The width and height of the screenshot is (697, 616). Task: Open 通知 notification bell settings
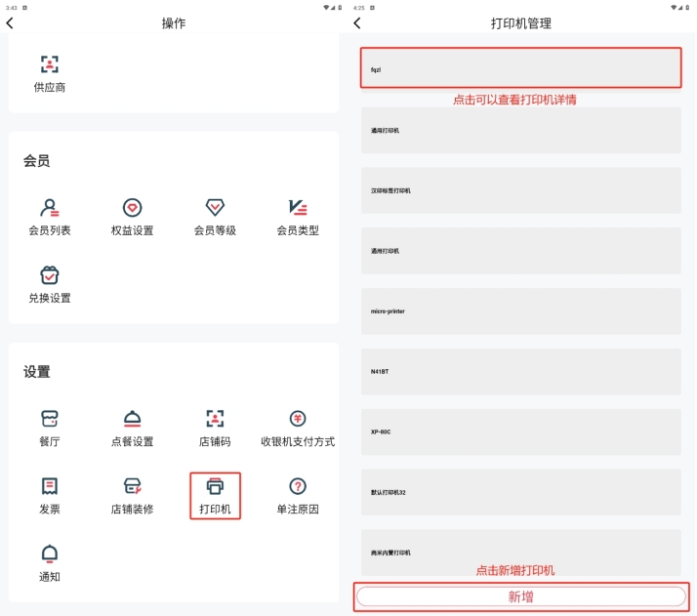(50, 554)
